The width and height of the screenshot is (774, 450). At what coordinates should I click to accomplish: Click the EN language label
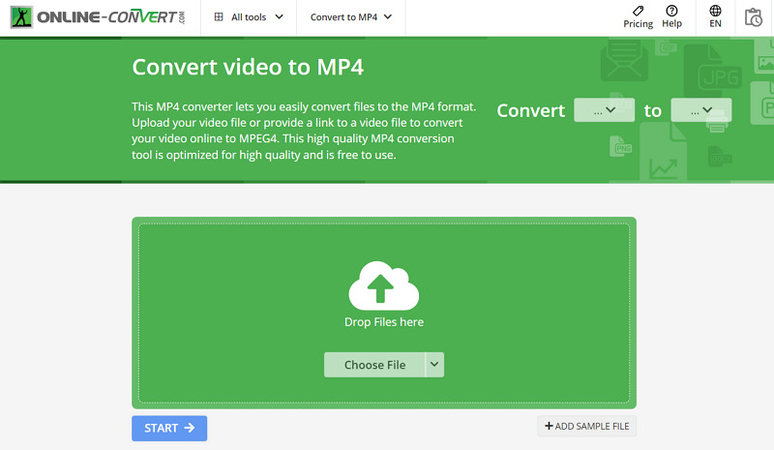pyautogui.click(x=715, y=24)
